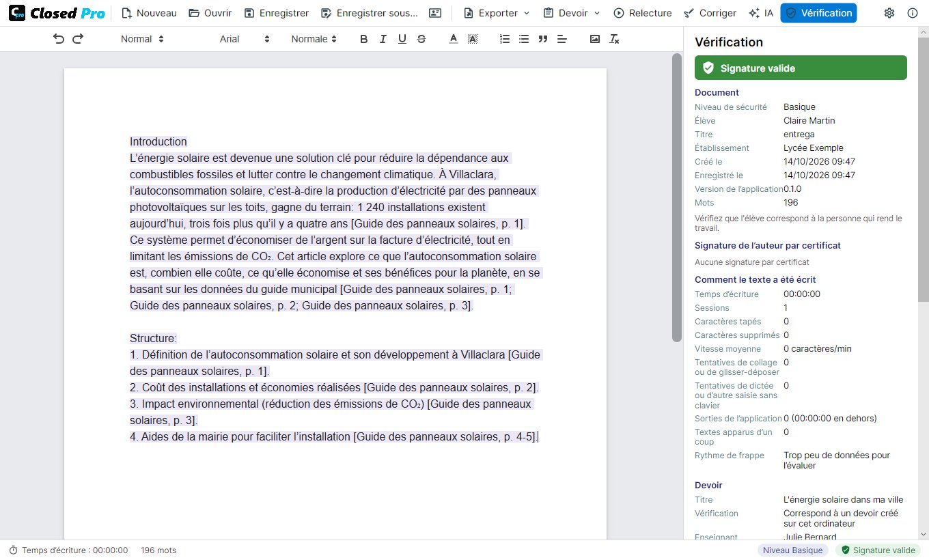Click the Niveau Basique status badge
Image resolution: width=929 pixels, height=560 pixels.
point(792,550)
